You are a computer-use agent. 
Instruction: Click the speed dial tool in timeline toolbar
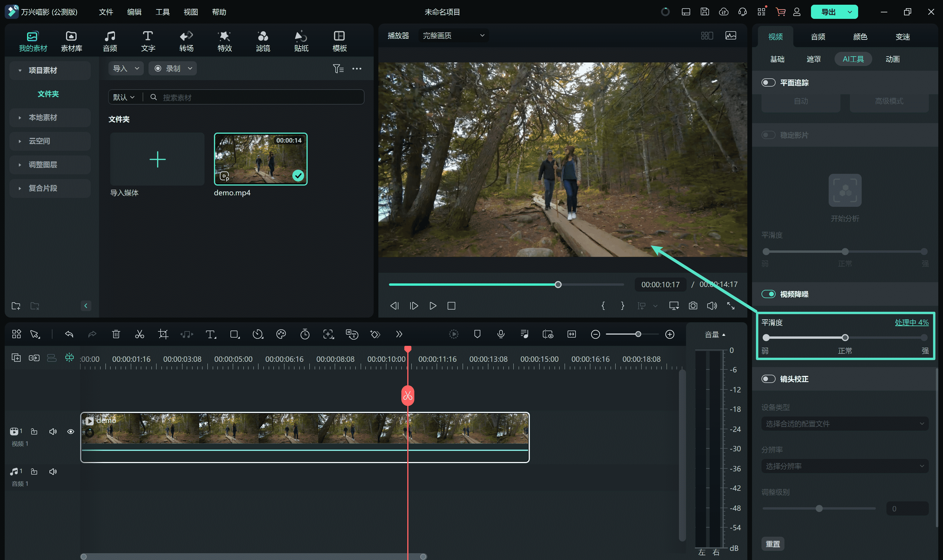258,334
